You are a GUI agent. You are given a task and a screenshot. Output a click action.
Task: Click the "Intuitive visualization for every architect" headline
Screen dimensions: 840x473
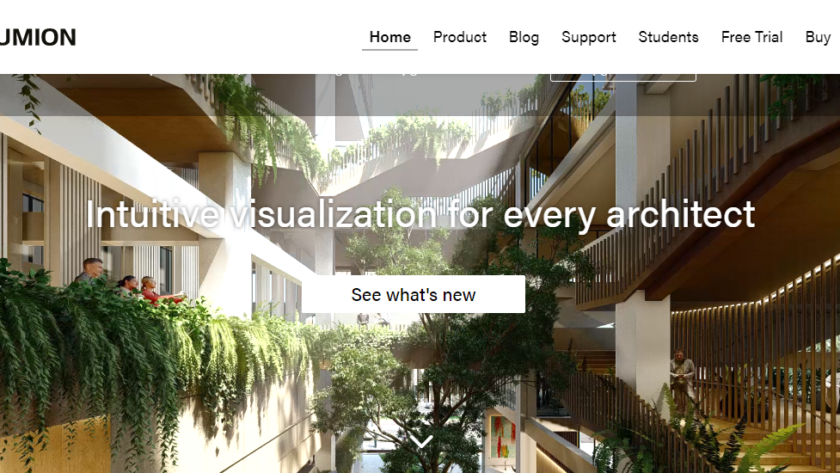[x=421, y=214]
